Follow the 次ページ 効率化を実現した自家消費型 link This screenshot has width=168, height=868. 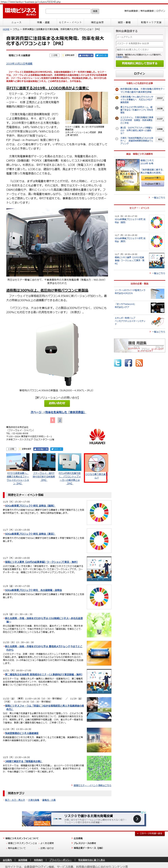(58, 412)
